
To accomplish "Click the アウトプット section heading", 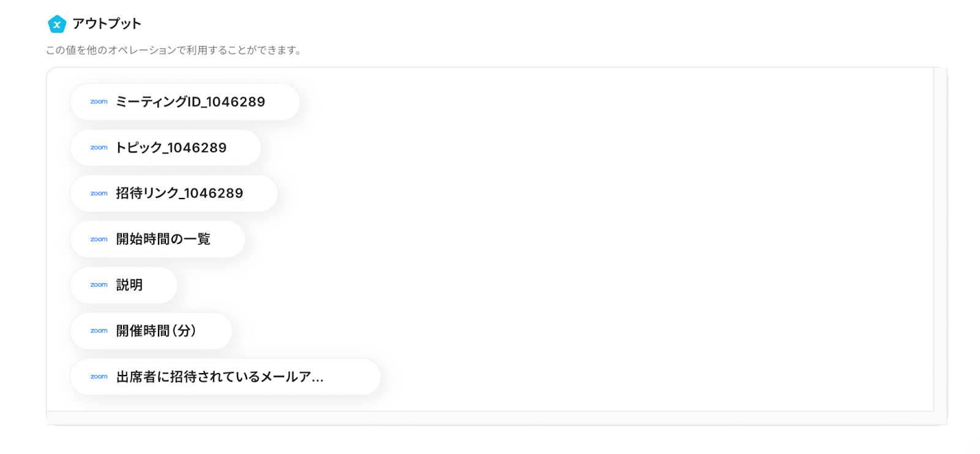I will [x=107, y=24].
